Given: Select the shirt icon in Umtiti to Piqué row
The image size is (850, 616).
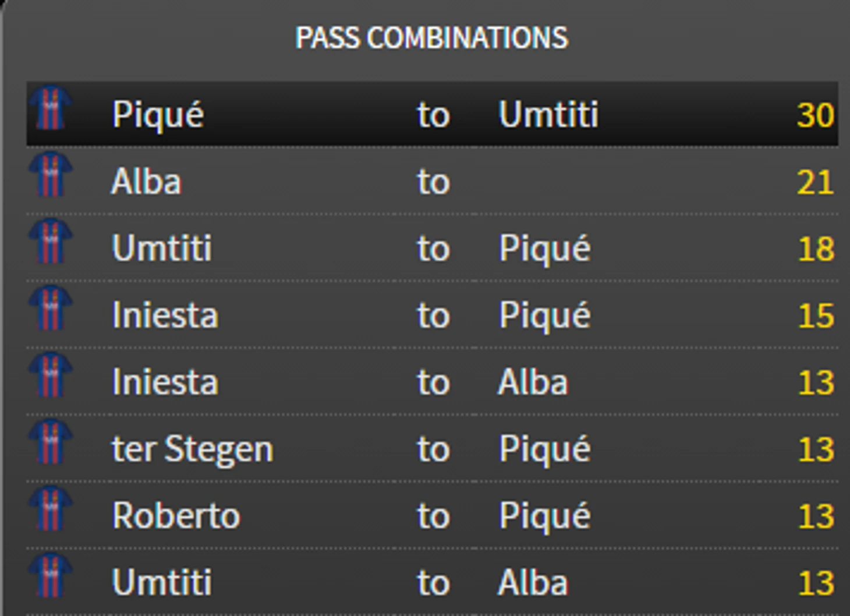Looking at the screenshot, I should (x=51, y=242).
